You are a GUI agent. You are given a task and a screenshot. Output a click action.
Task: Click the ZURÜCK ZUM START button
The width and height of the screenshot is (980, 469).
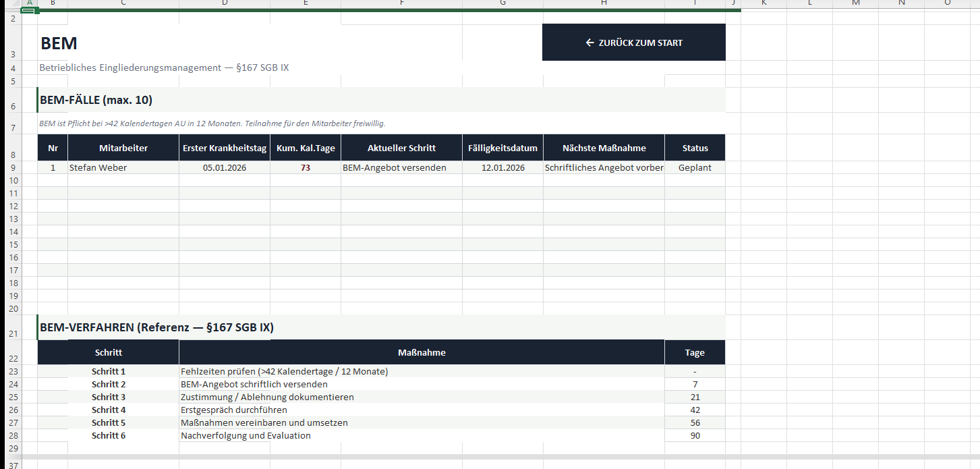633,43
